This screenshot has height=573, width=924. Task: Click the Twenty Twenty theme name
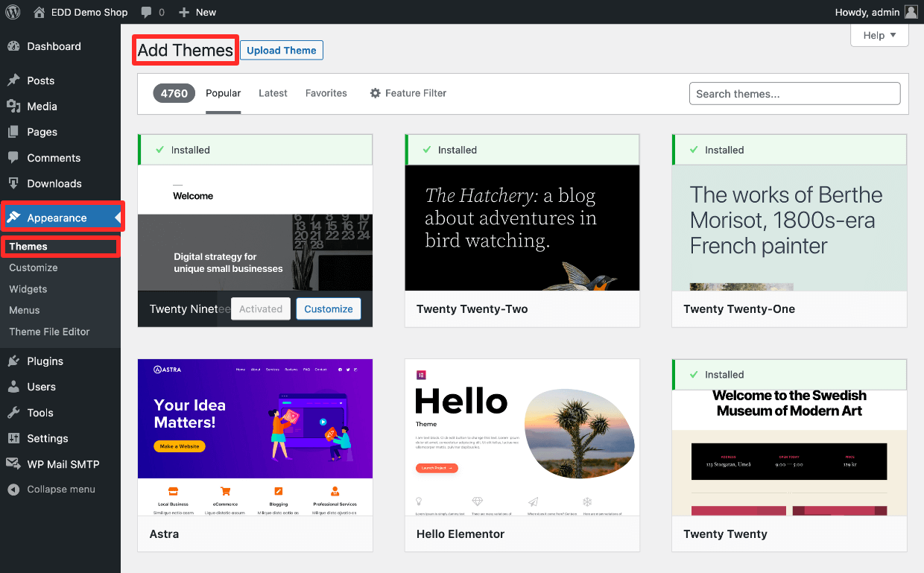click(x=725, y=534)
